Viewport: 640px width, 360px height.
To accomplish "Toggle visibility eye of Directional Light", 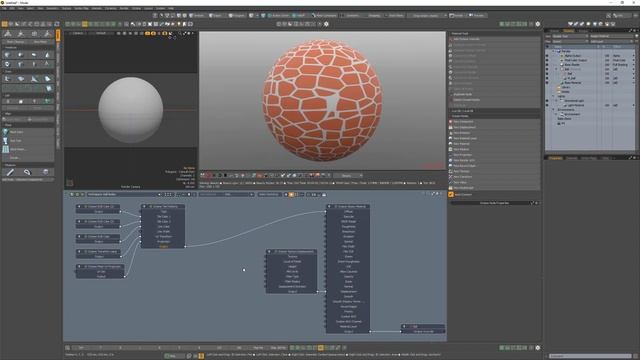I will (x=547, y=100).
